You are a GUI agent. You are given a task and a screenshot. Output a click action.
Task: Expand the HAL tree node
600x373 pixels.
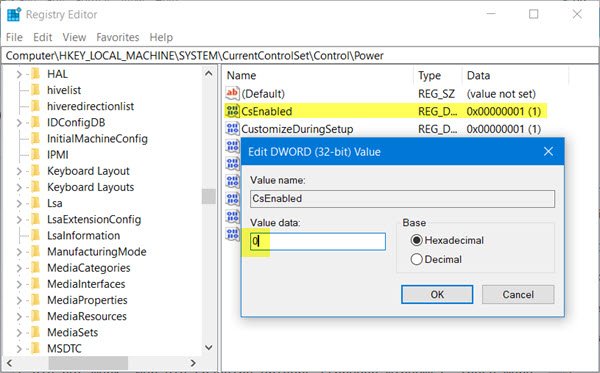point(19,74)
